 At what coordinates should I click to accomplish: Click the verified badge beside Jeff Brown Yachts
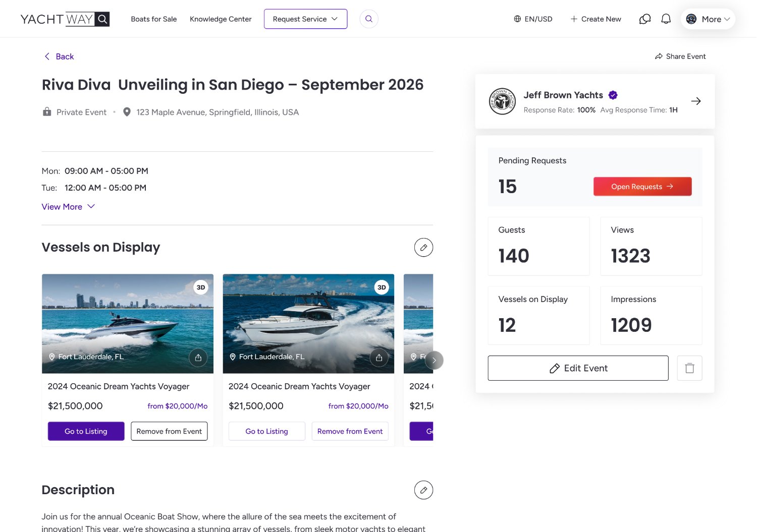pyautogui.click(x=613, y=95)
